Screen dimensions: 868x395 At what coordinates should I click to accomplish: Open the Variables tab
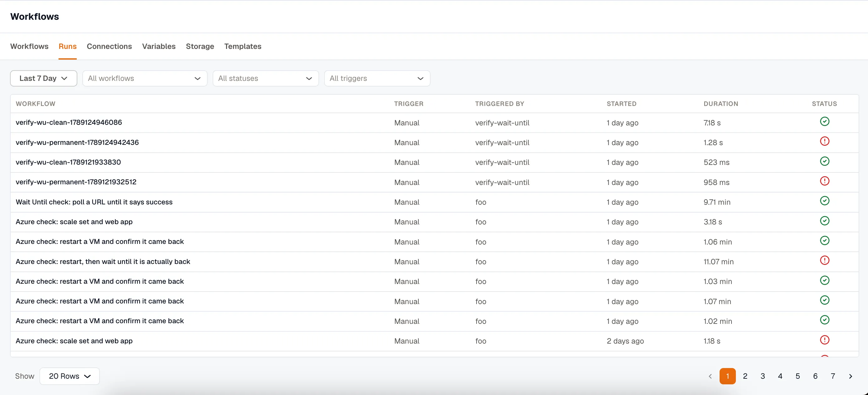click(159, 46)
